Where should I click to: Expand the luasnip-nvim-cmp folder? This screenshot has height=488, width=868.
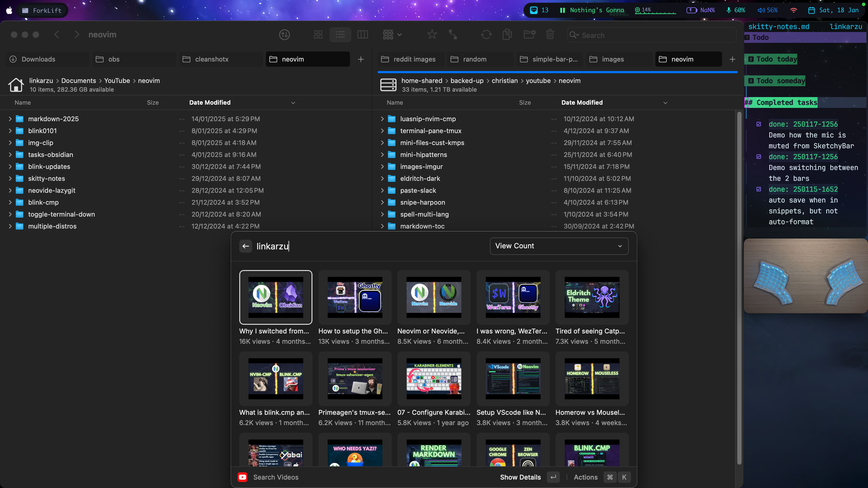click(x=382, y=119)
